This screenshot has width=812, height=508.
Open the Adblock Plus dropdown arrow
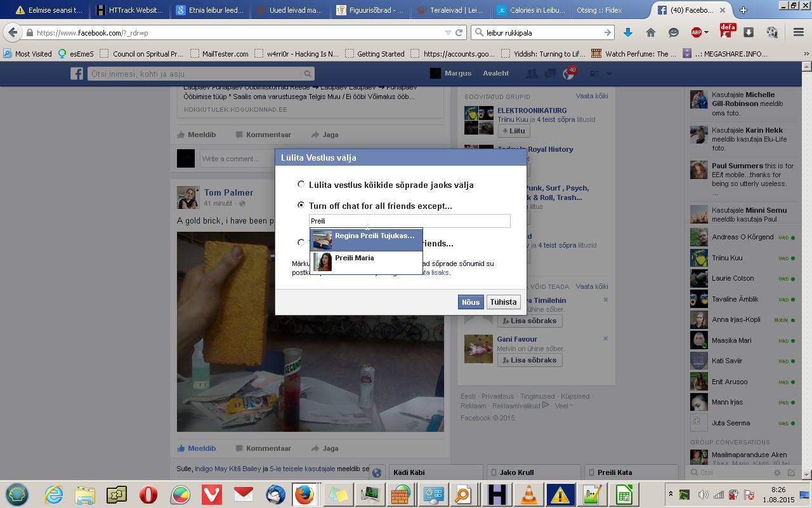(x=706, y=32)
